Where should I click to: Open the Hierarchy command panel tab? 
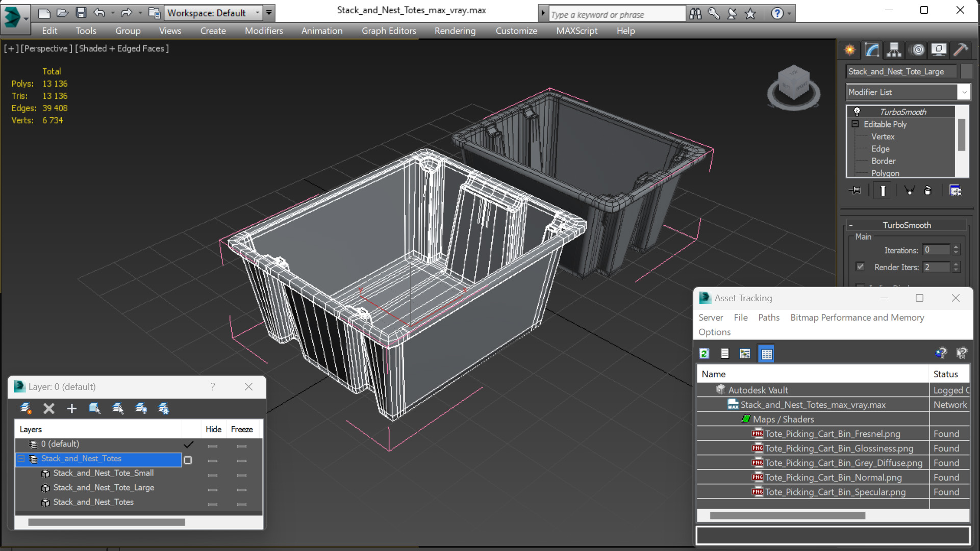click(x=894, y=49)
